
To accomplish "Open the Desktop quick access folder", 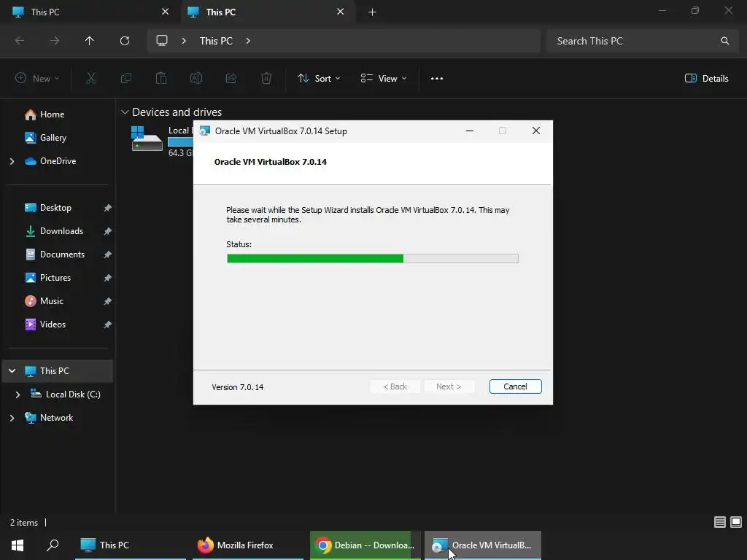I will point(55,208).
